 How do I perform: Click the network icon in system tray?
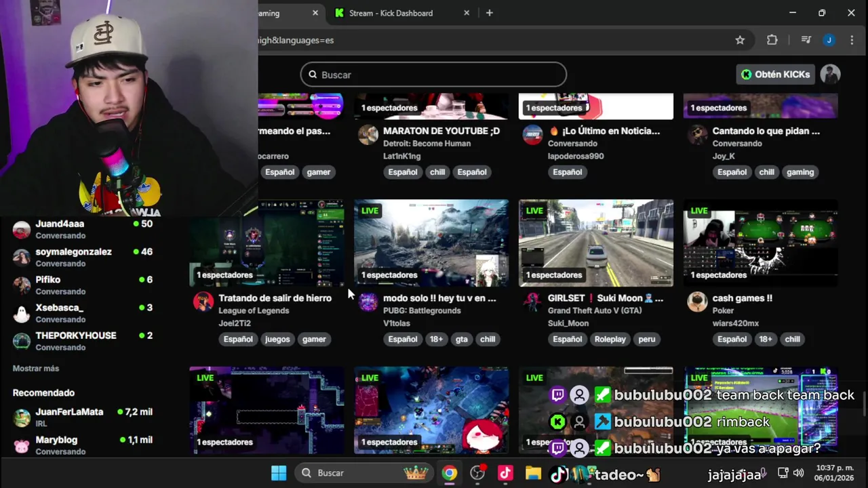[783, 473]
